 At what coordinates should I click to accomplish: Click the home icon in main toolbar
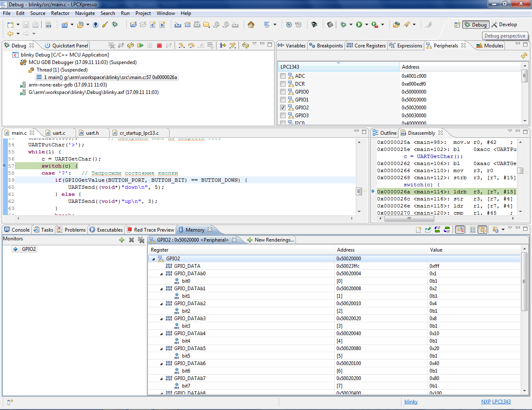coord(251,25)
